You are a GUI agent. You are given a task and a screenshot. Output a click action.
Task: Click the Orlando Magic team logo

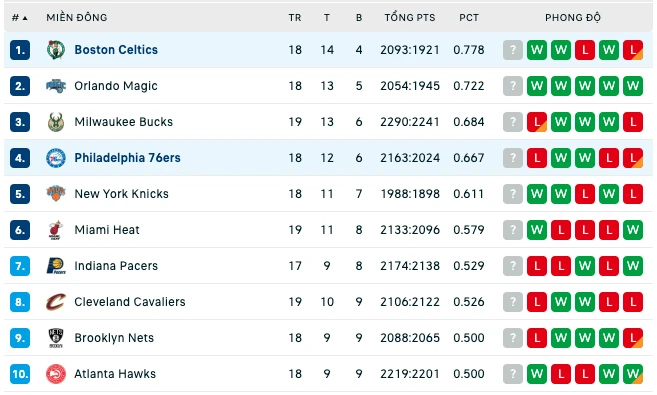[x=56, y=86]
